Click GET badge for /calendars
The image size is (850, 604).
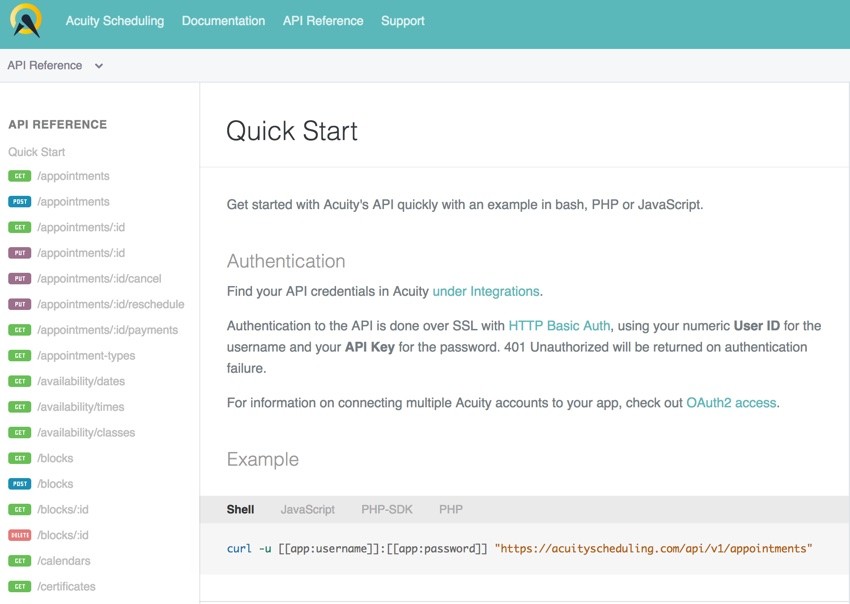pos(20,561)
